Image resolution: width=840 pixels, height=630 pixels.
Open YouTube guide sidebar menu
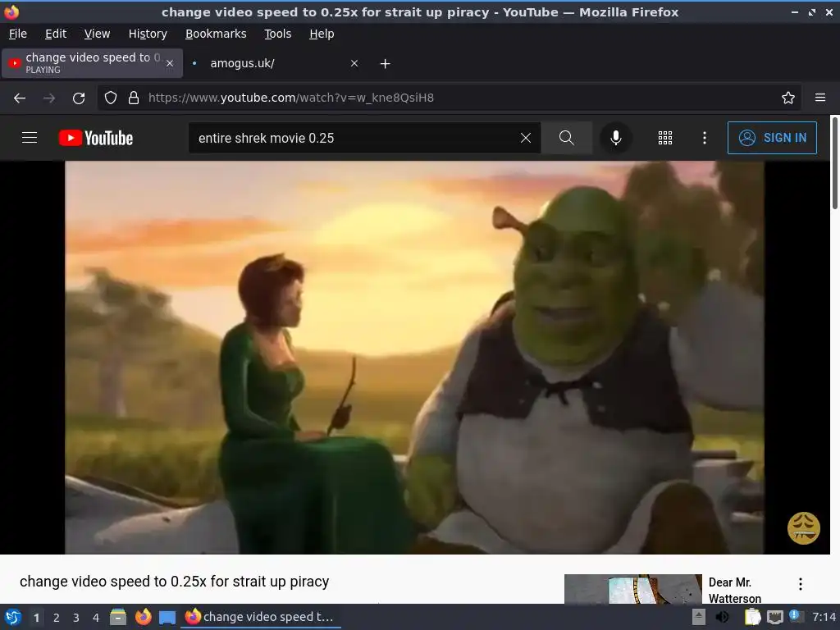pos(30,138)
